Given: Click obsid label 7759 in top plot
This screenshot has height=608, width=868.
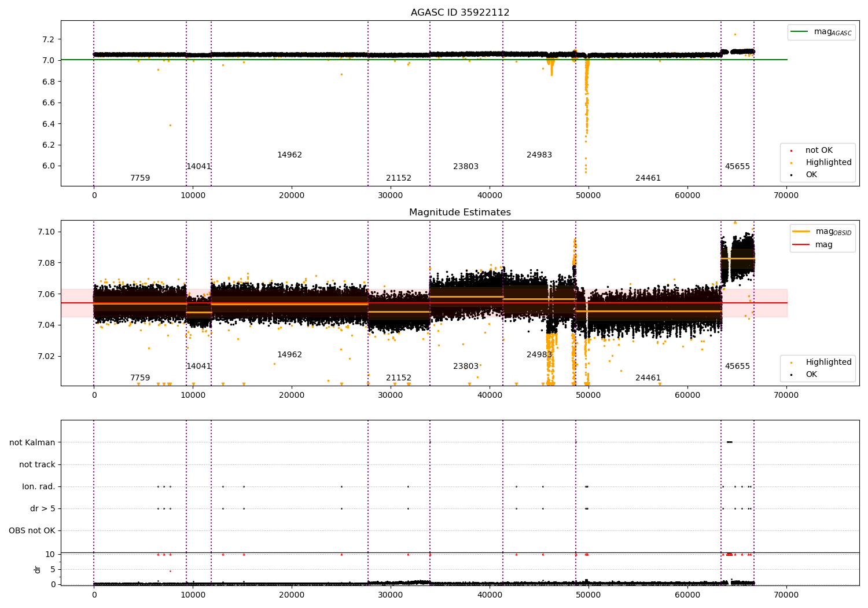Looking at the screenshot, I should tap(140, 178).
